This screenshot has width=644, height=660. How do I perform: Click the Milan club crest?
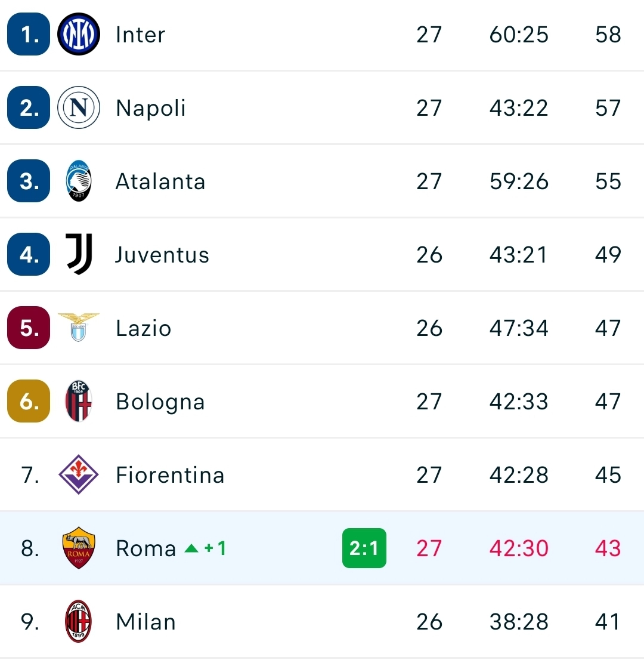78,622
